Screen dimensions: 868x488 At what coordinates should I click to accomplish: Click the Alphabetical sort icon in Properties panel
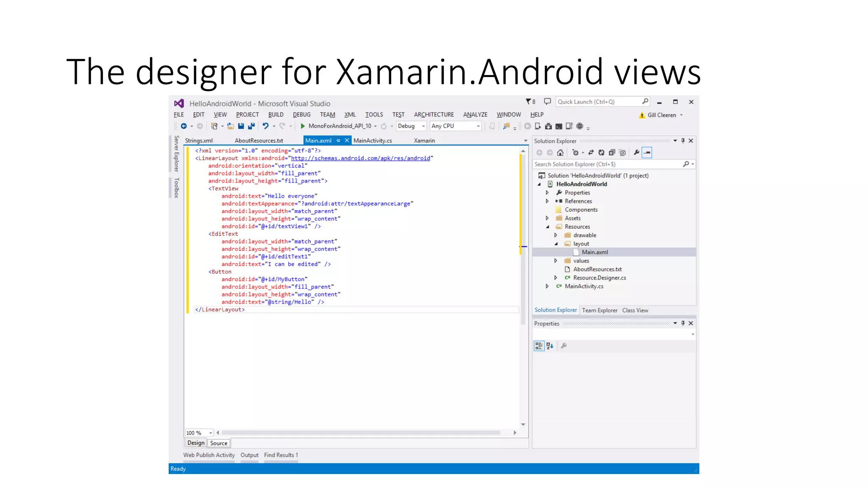pyautogui.click(x=550, y=346)
